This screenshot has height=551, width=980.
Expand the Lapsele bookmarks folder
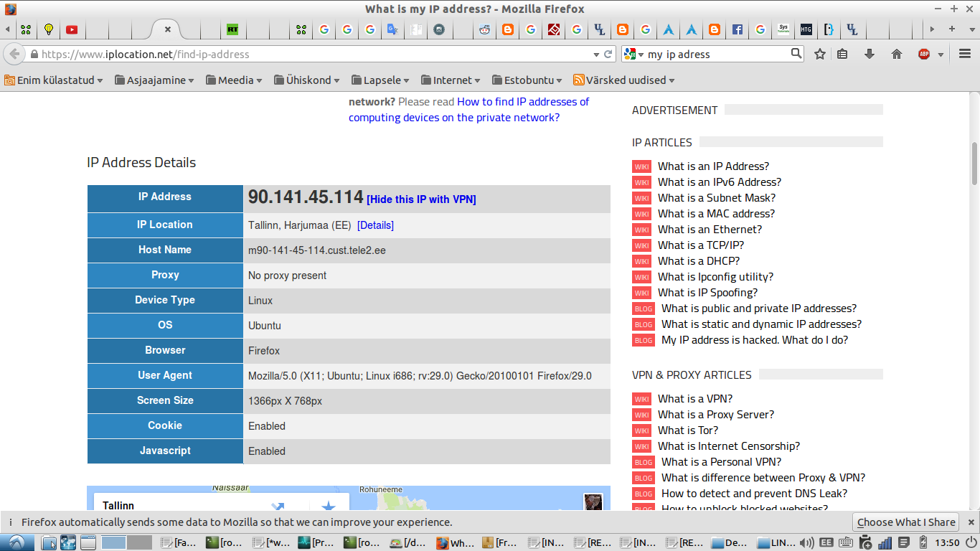click(x=380, y=80)
